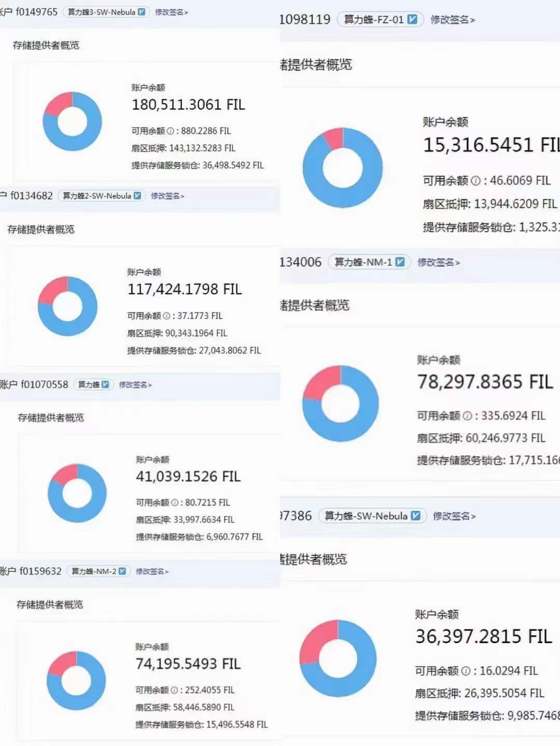This screenshot has width=560, height=746.
Task: Open 修改签名 link beside 算力蜂-NM-1
Action: [x=439, y=262]
